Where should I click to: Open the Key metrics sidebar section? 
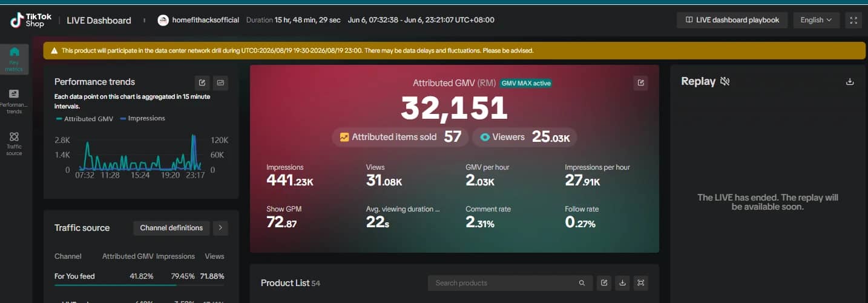click(15, 59)
